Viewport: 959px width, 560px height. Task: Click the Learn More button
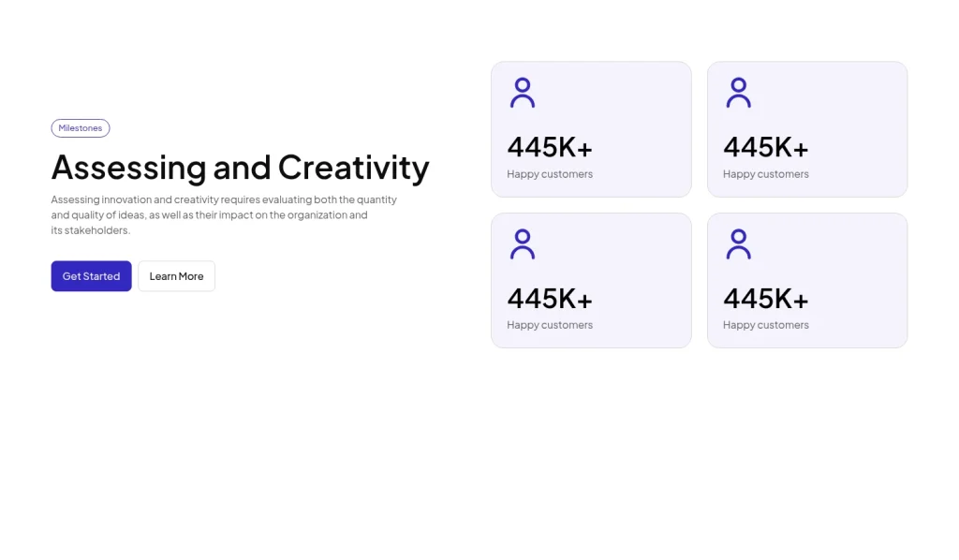coord(176,275)
